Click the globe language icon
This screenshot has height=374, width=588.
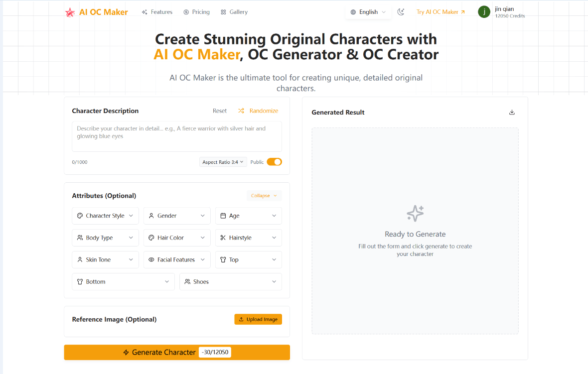(353, 12)
